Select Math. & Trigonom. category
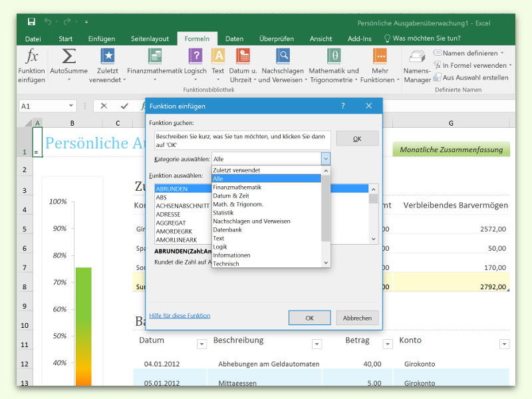 (x=267, y=204)
